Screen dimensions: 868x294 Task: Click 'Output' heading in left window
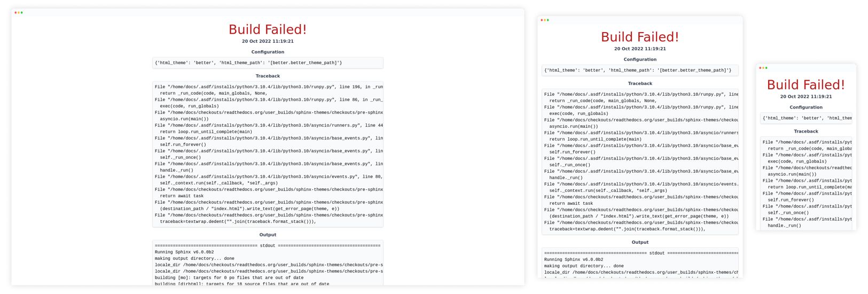(x=268, y=235)
